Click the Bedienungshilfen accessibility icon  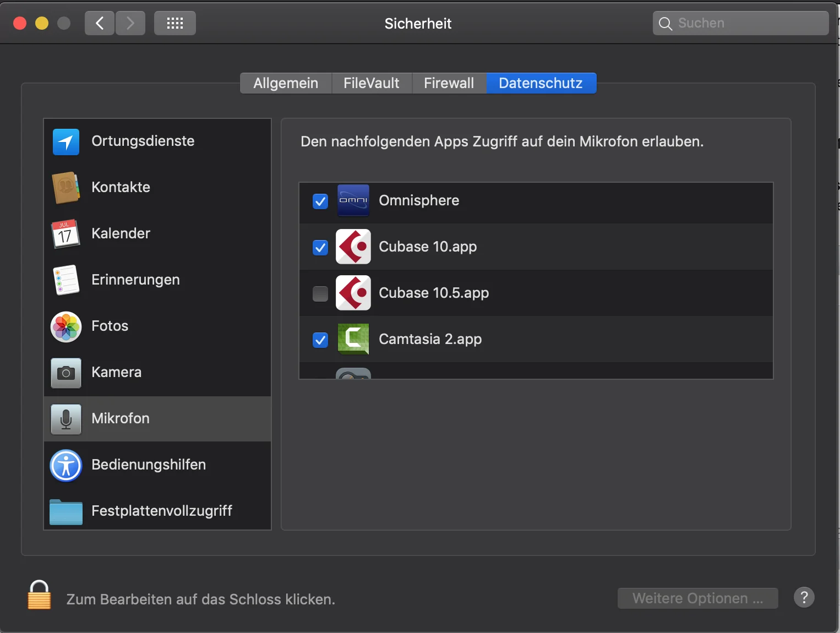tap(66, 466)
